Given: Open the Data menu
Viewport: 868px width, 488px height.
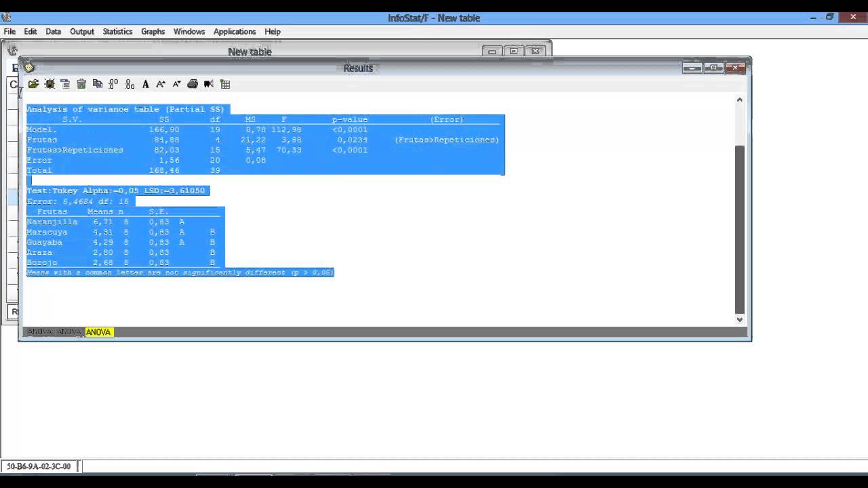Looking at the screenshot, I should [54, 31].
